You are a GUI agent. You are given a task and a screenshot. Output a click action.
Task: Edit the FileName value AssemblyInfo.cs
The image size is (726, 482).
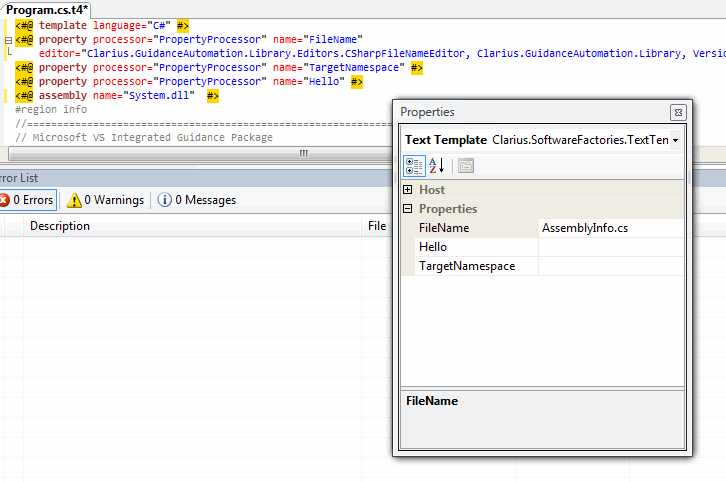point(611,228)
